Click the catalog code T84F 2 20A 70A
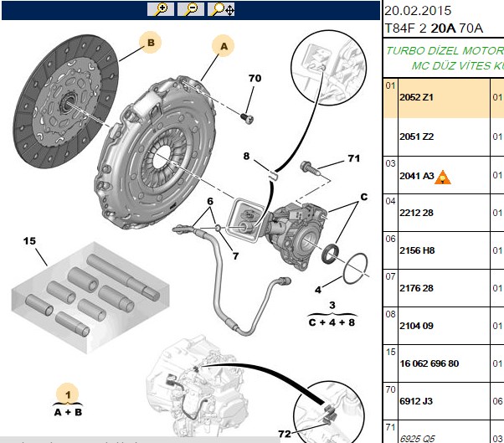The width and height of the screenshot is (504, 443). (x=434, y=28)
